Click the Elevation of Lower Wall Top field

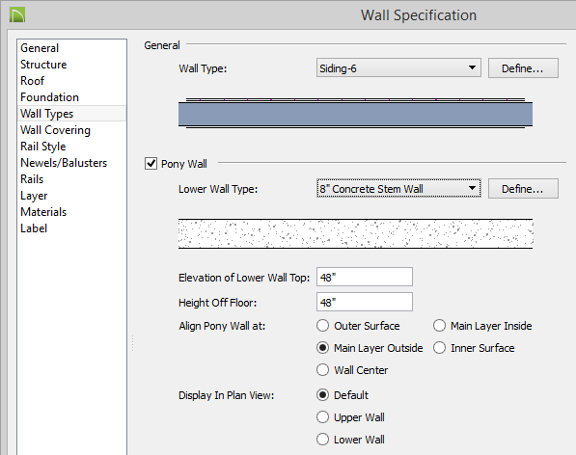[x=364, y=277]
